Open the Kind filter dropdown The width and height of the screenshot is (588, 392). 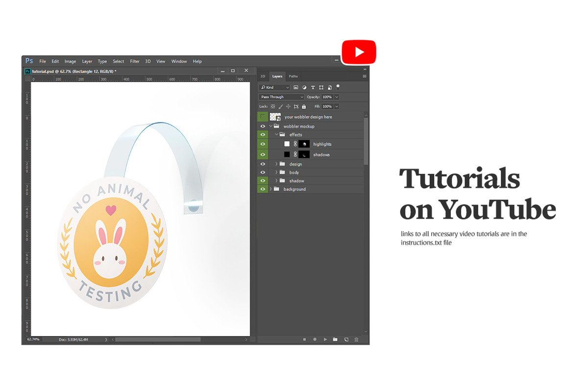[x=274, y=87]
